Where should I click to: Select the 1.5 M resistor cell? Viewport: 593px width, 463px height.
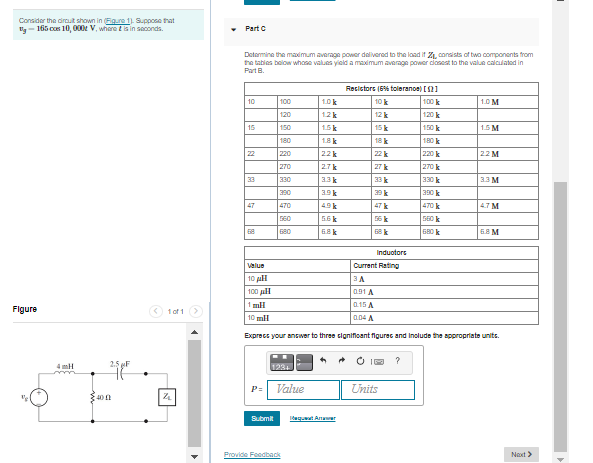coord(508,128)
